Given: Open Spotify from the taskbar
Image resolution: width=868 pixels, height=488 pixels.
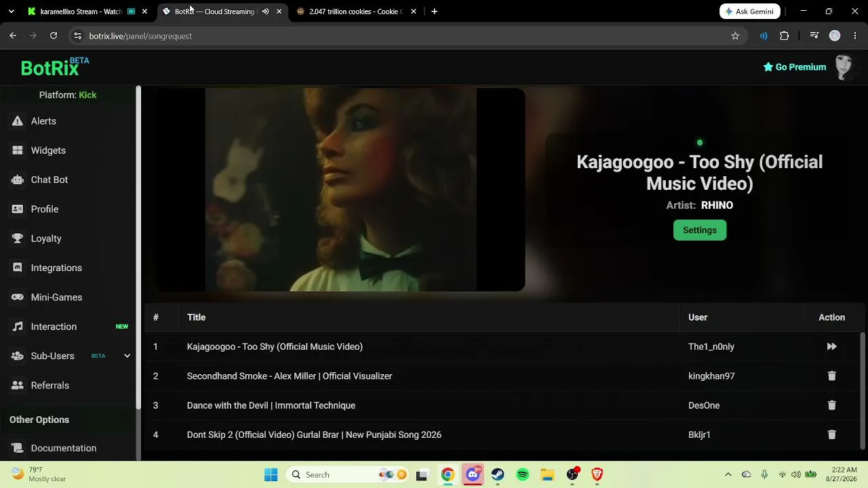Looking at the screenshot, I should (523, 474).
